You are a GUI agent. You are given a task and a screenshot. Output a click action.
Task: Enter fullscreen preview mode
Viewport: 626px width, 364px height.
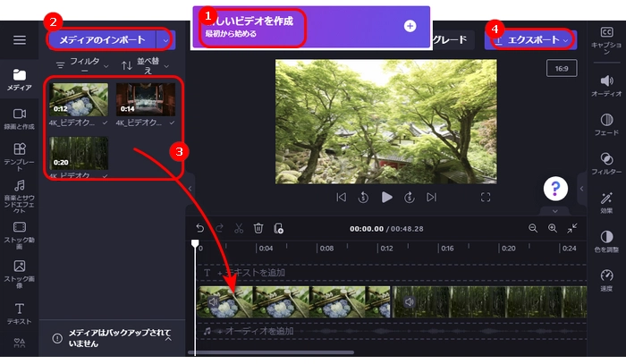[x=486, y=197]
